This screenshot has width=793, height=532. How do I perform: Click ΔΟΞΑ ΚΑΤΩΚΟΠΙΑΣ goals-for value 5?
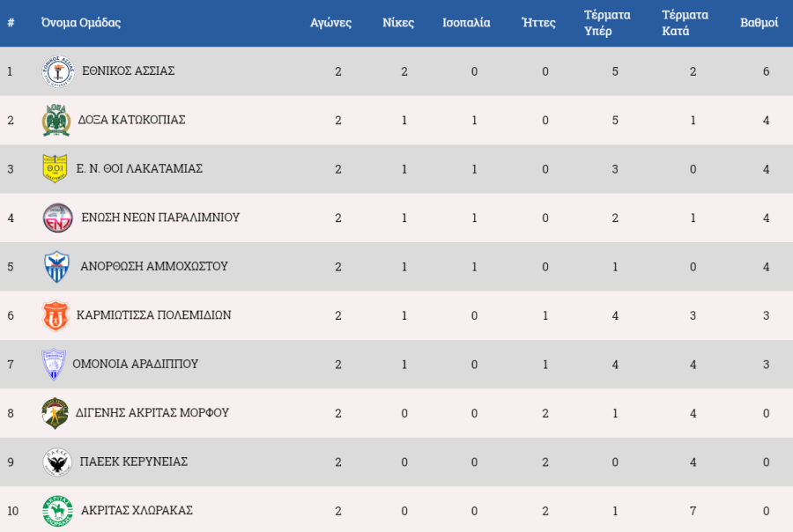[615, 121]
